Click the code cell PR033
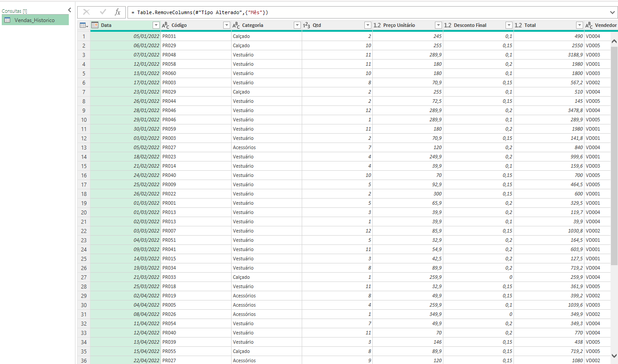This screenshot has height=364, width=618. (196, 277)
